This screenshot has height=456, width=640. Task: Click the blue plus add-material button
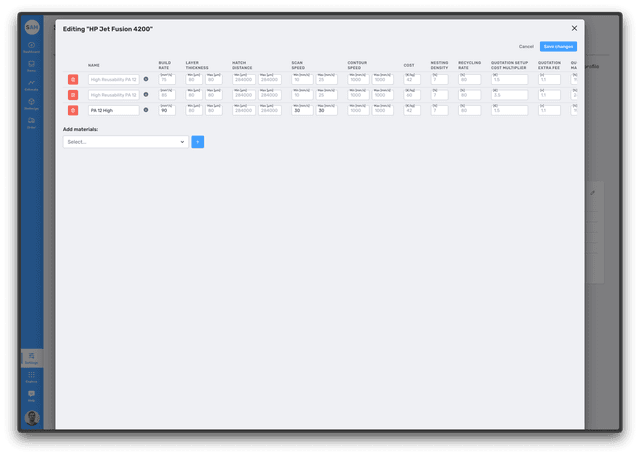pyautogui.click(x=198, y=142)
